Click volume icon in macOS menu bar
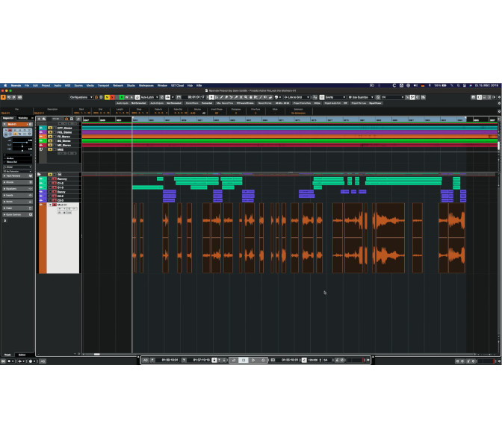 click(x=415, y=86)
